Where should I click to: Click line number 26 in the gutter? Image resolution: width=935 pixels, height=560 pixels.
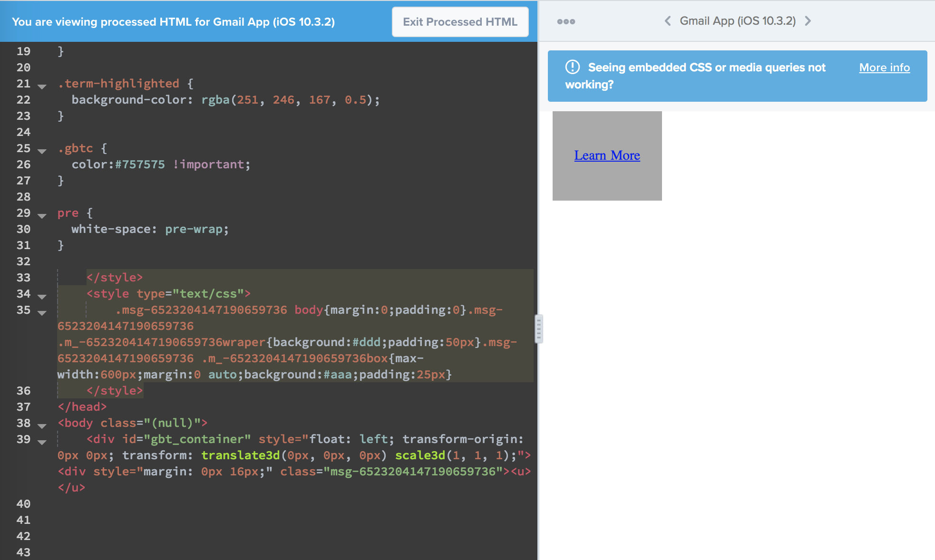click(x=23, y=164)
